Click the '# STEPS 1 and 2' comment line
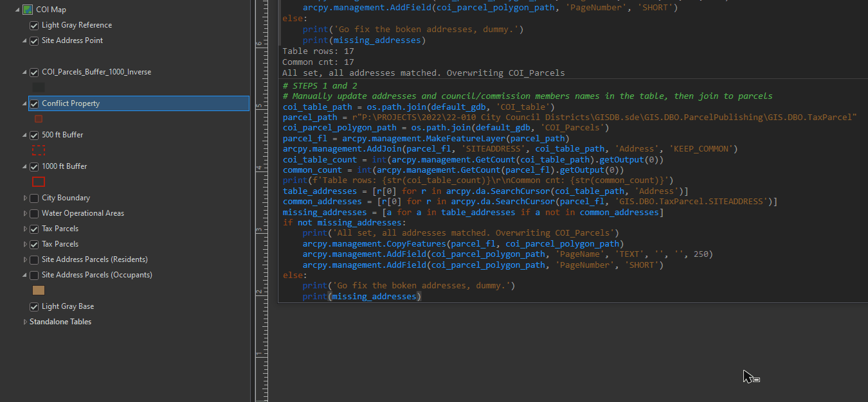Screen dimensions: 868x402 coord(320,86)
